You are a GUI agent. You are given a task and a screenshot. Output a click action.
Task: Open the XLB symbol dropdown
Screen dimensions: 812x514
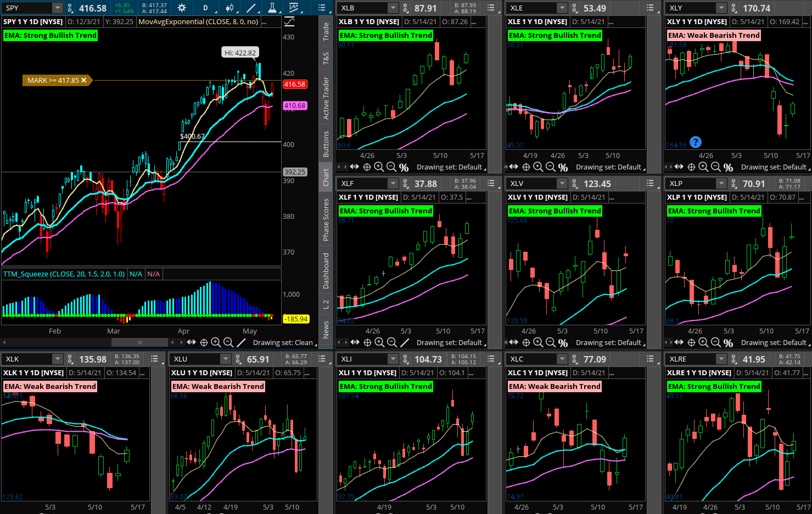393,8
